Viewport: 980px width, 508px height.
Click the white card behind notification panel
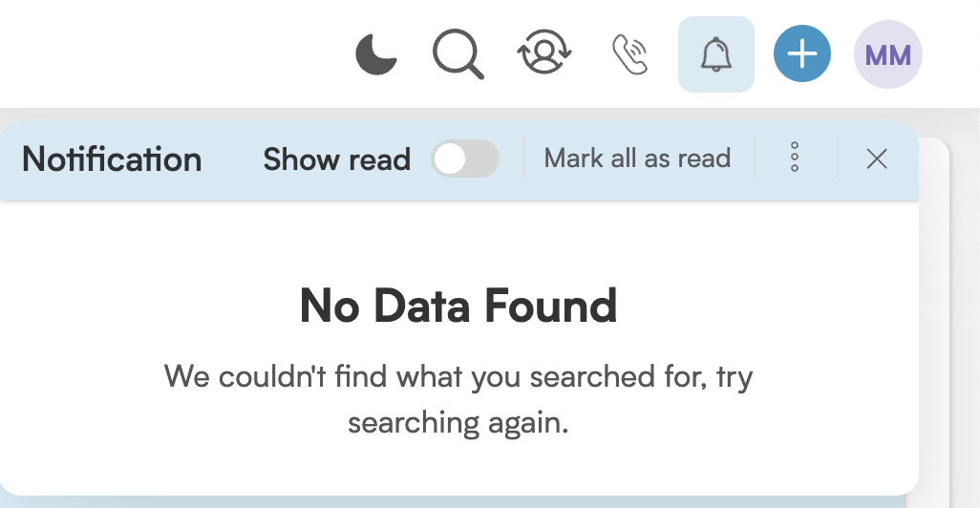pyautogui.click(x=934, y=312)
